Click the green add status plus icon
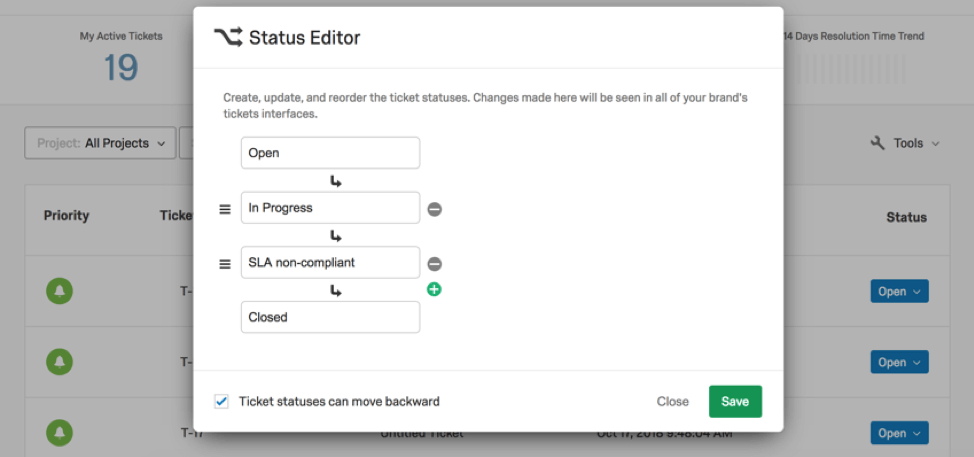The width and height of the screenshot is (974, 457). point(435,290)
